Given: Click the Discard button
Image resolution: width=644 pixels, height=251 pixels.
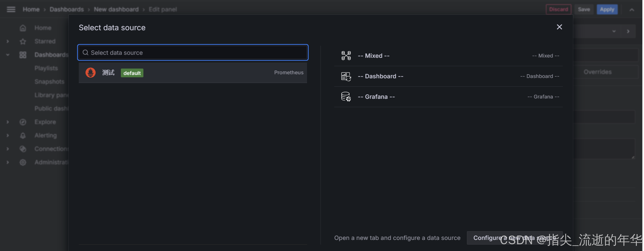Looking at the screenshot, I should (x=558, y=9).
